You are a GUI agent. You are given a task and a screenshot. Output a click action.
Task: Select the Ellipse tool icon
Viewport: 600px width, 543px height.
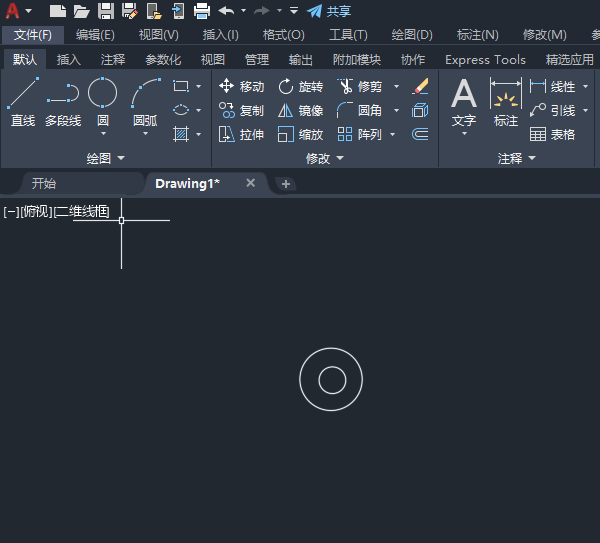[181, 110]
